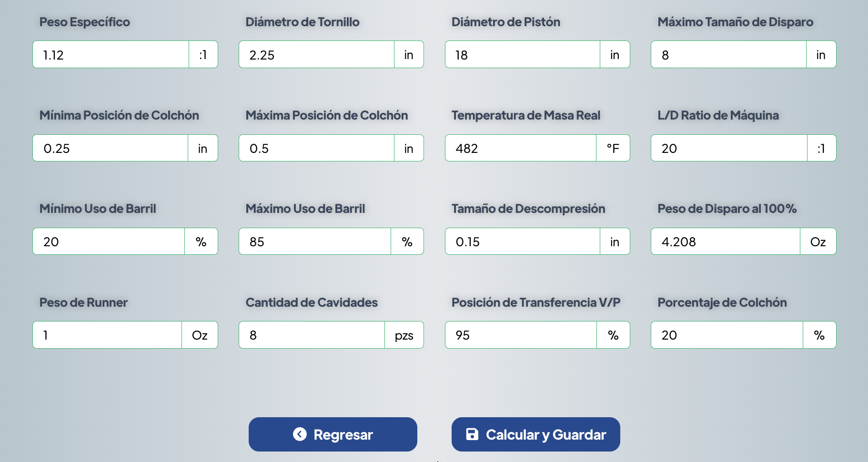Select the Diámetro de Pistón input
Screen dimensions: 868x462
(522, 55)
